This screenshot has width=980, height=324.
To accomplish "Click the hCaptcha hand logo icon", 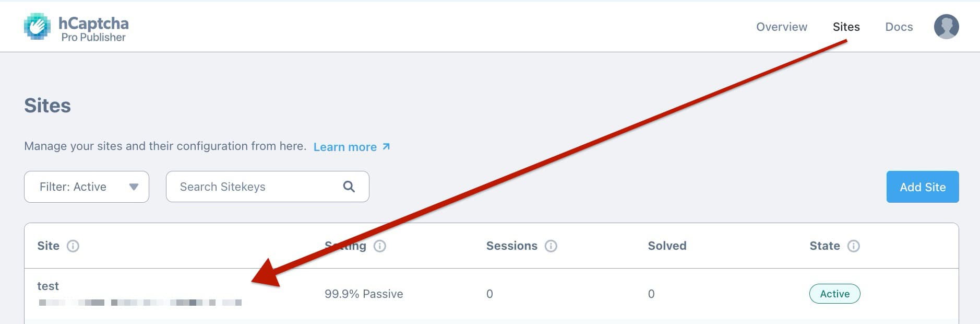I will click(x=37, y=27).
